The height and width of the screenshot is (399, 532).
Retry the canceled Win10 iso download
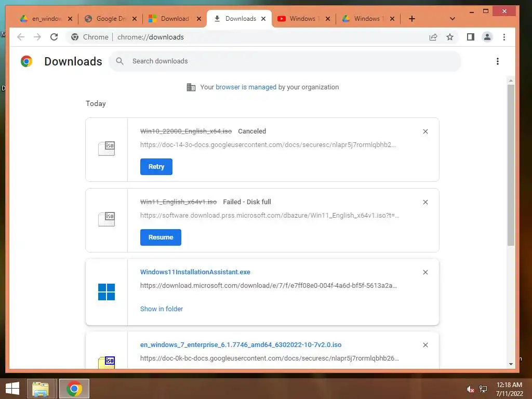[156, 167]
